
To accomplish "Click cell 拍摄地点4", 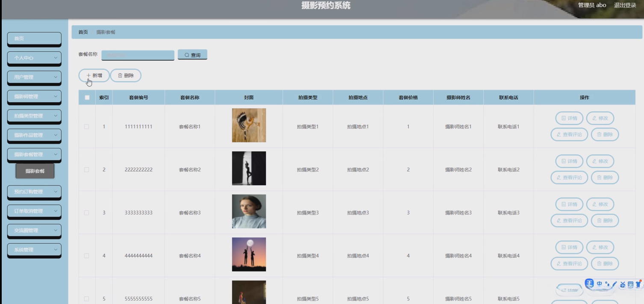I will (x=358, y=256).
